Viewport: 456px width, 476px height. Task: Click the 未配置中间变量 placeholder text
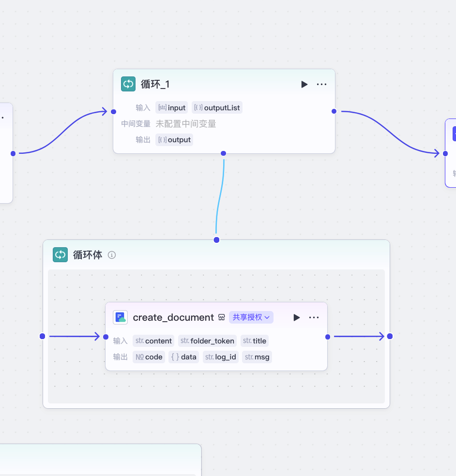tap(186, 124)
